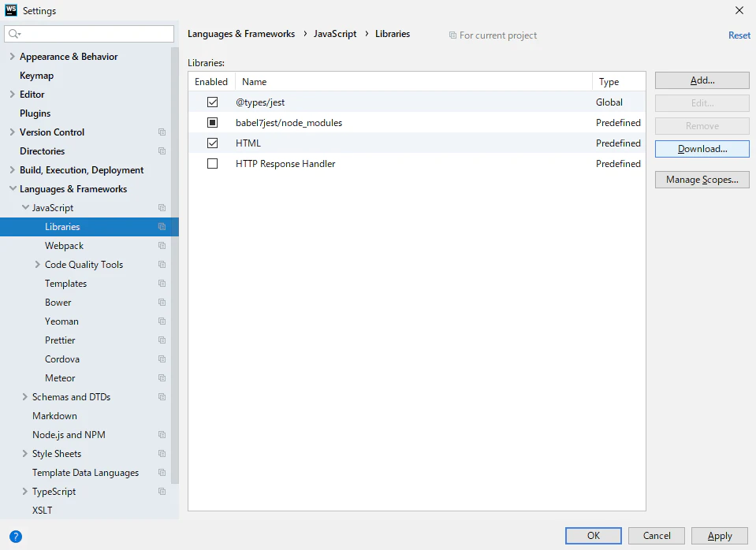Click the project-level icon beside Schemas and DTDs
The width and height of the screenshot is (756, 550).
[x=162, y=396]
